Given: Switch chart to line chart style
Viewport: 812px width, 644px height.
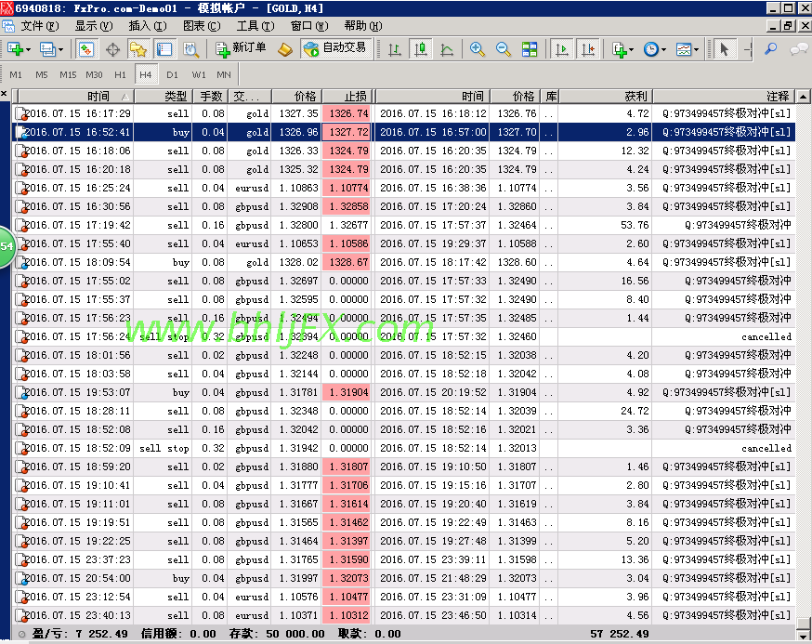Looking at the screenshot, I should [x=447, y=49].
